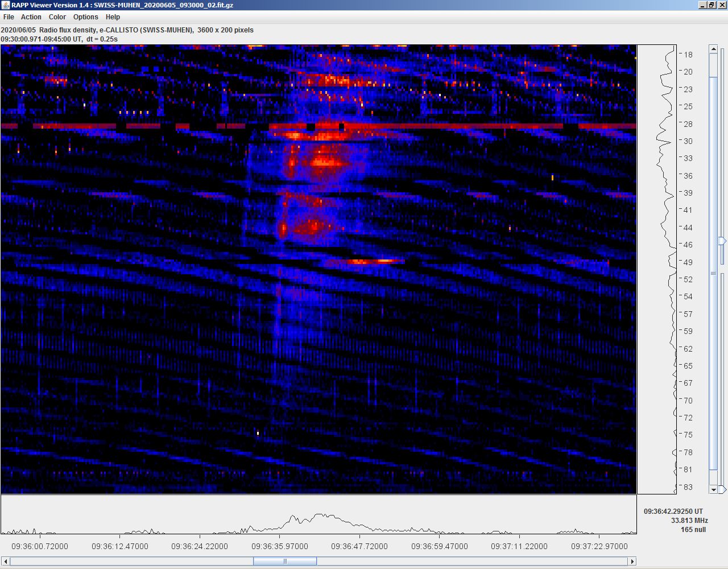
Task: Click the upper intensity slider handle near 46
Action: pyautogui.click(x=722, y=241)
